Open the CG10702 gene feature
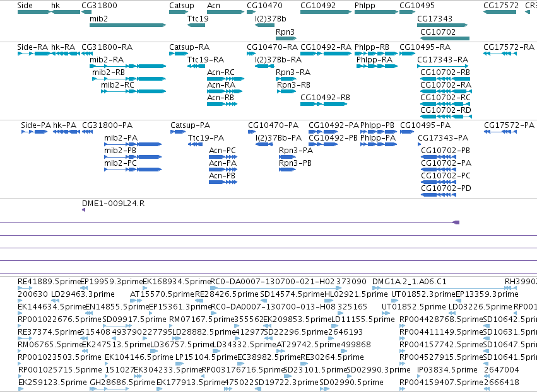The width and height of the screenshot is (537, 392). [445, 38]
